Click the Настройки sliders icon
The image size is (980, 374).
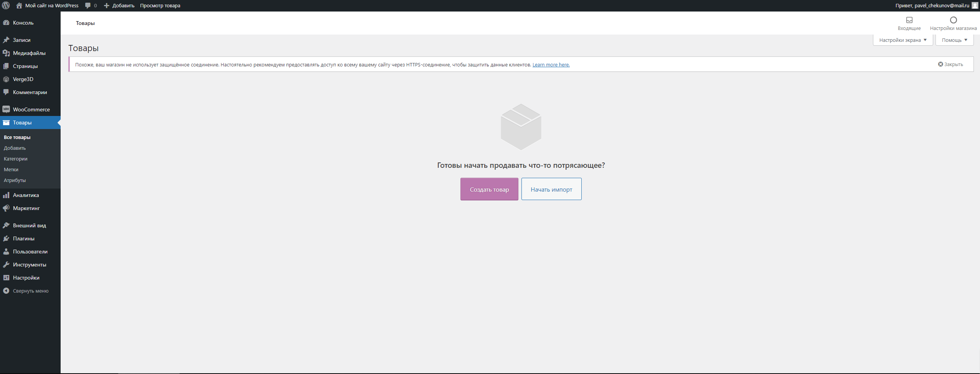(6, 278)
